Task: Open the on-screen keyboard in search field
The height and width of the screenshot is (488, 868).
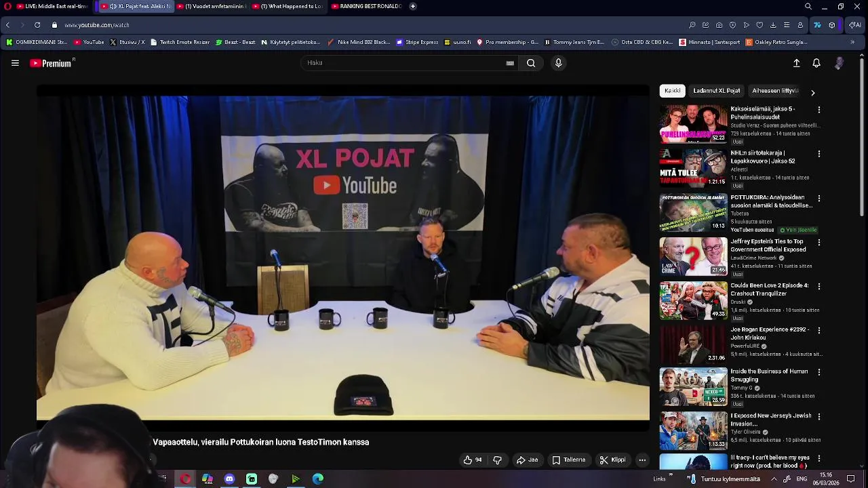Action: 510,63
